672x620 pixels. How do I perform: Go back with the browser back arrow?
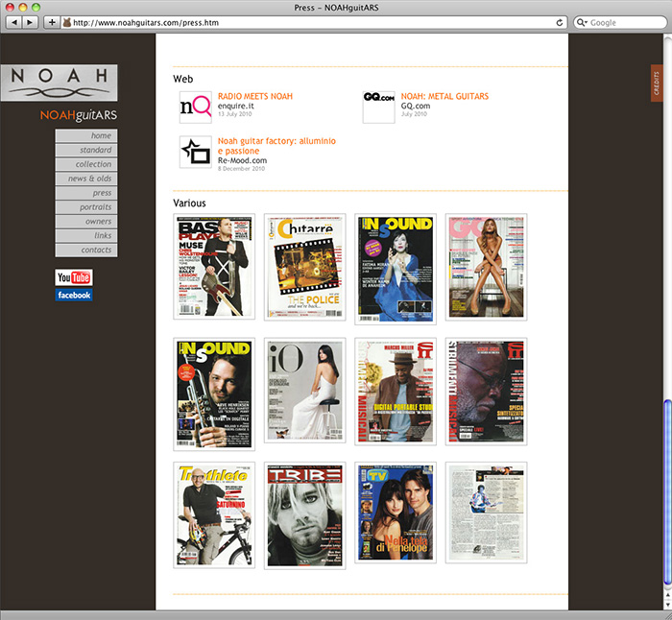[x=14, y=22]
